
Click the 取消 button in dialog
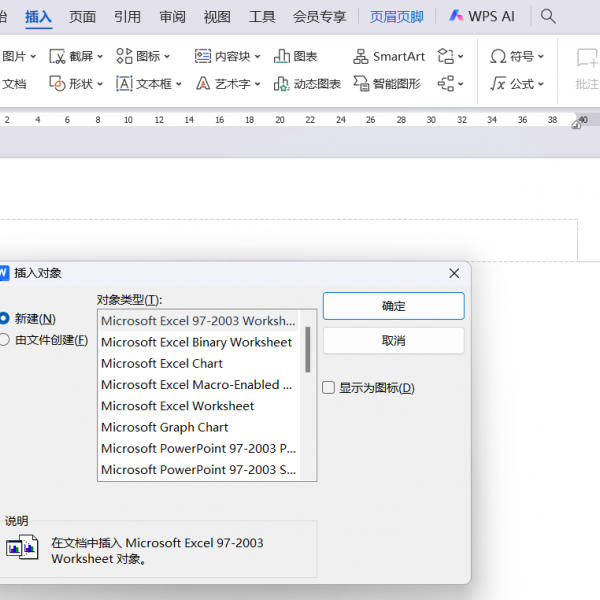click(x=393, y=341)
